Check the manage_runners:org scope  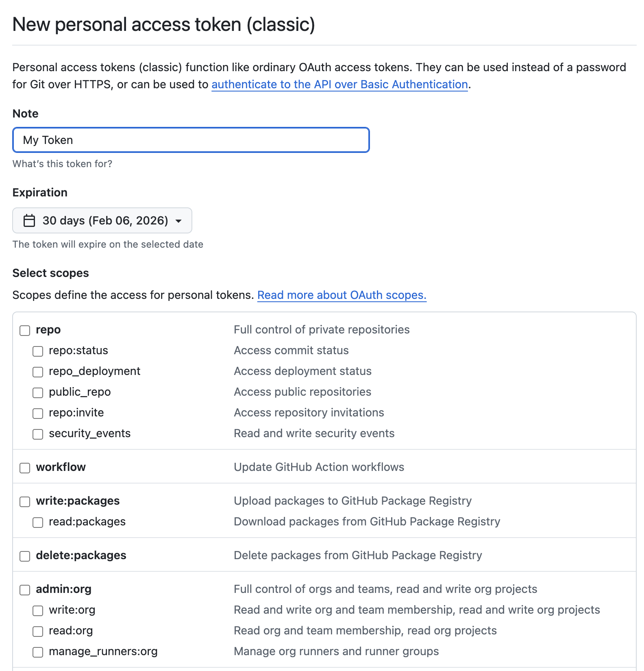[x=38, y=652]
